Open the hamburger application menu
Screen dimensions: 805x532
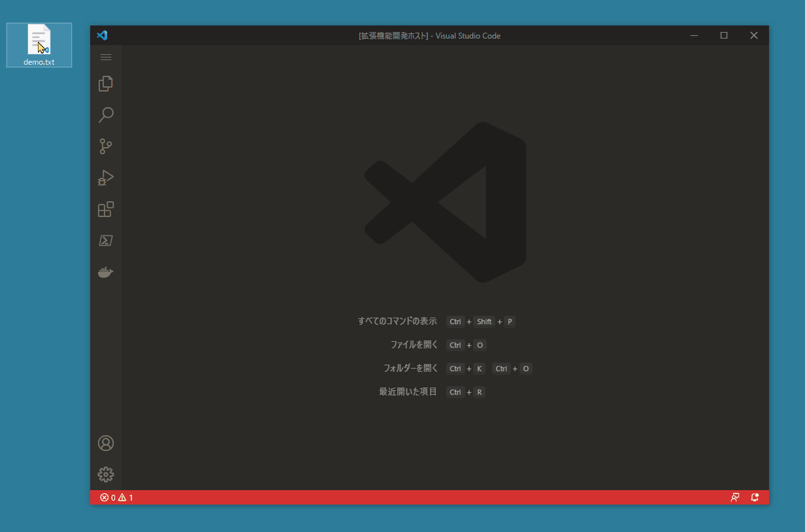(x=106, y=58)
